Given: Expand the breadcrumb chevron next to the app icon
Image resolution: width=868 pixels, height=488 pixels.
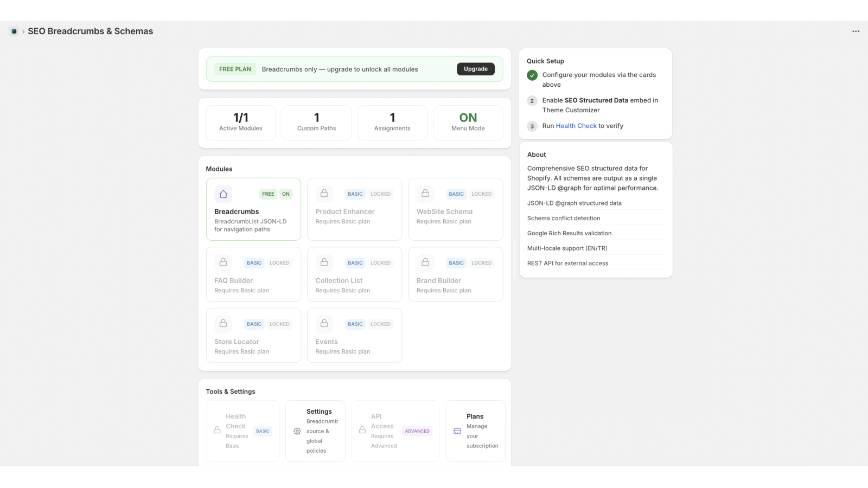Looking at the screenshot, I should point(22,31).
